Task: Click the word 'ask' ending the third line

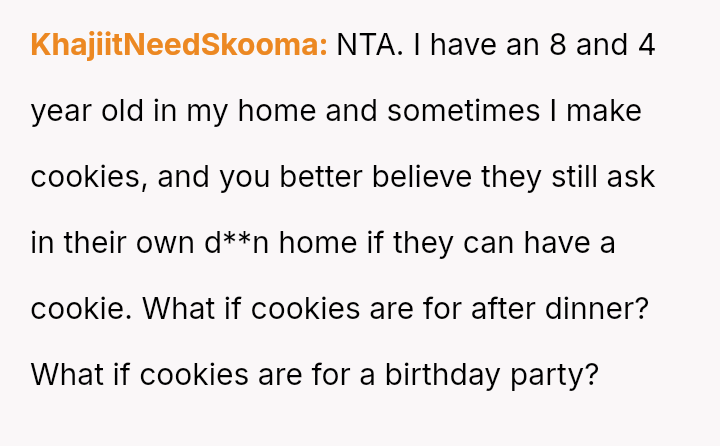Action: tap(634, 177)
